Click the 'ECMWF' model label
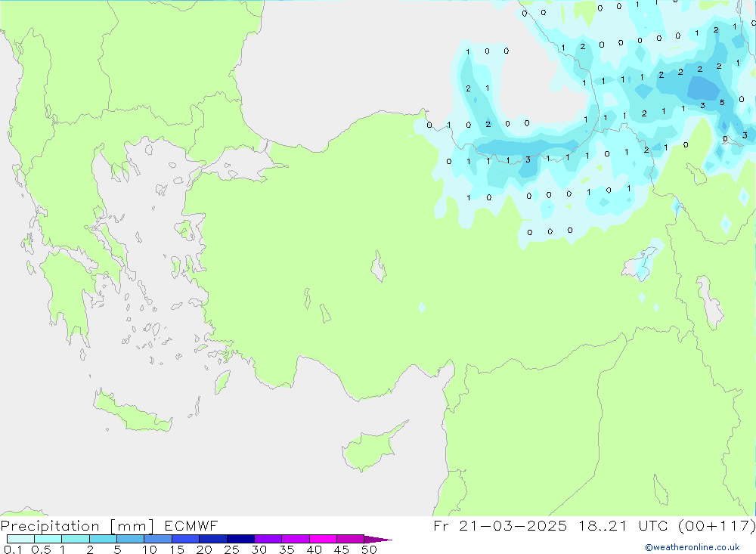Image resolution: width=756 pixels, height=554 pixels. point(191,526)
